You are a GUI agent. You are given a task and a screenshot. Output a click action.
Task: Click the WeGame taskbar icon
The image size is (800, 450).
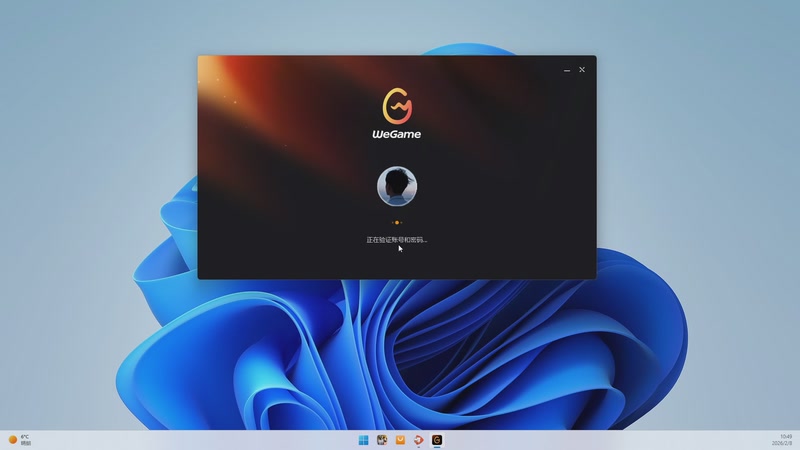437,440
